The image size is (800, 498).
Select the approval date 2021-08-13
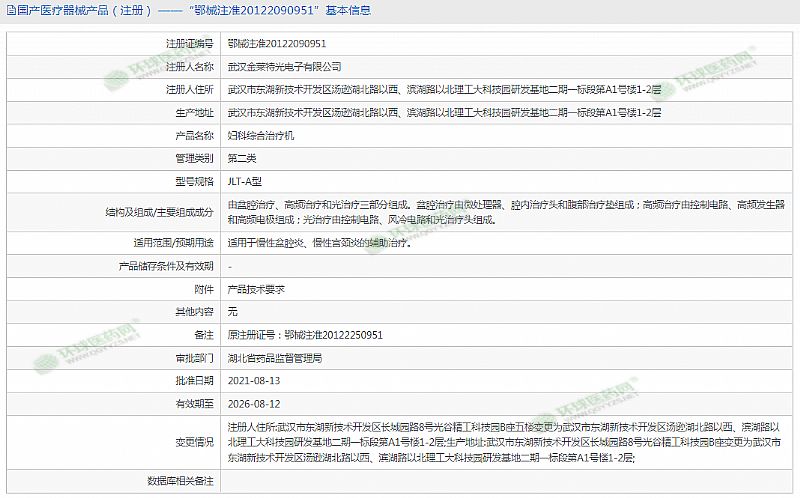coord(254,381)
